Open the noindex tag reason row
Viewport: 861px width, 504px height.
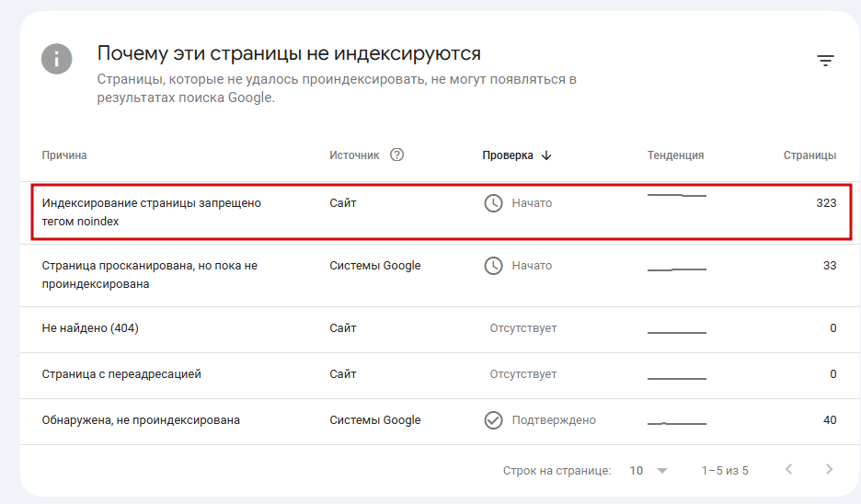pos(152,212)
